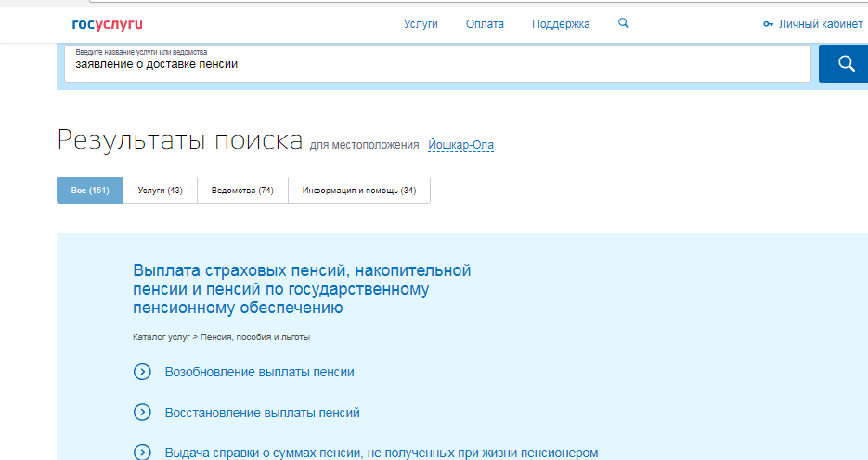The image size is (868, 460).
Task: Switch to the Услуги (43) tab
Action: click(160, 191)
